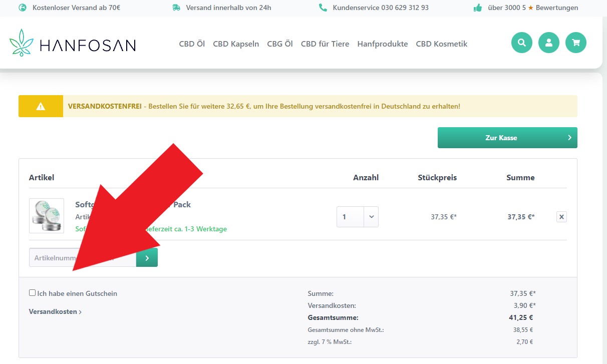Click the VERSANDKOSTENFREI notice text
Screen dimensions: 607x364
pos(264,106)
